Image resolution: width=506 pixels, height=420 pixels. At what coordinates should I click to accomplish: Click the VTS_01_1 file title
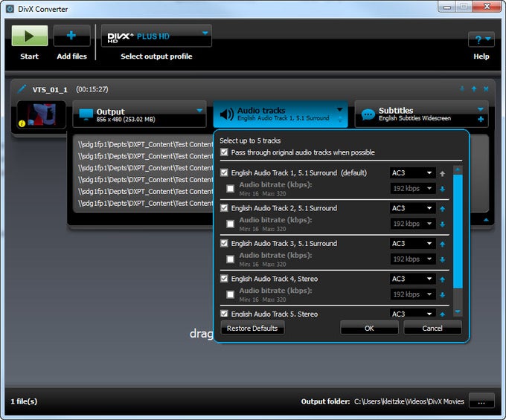(50, 90)
